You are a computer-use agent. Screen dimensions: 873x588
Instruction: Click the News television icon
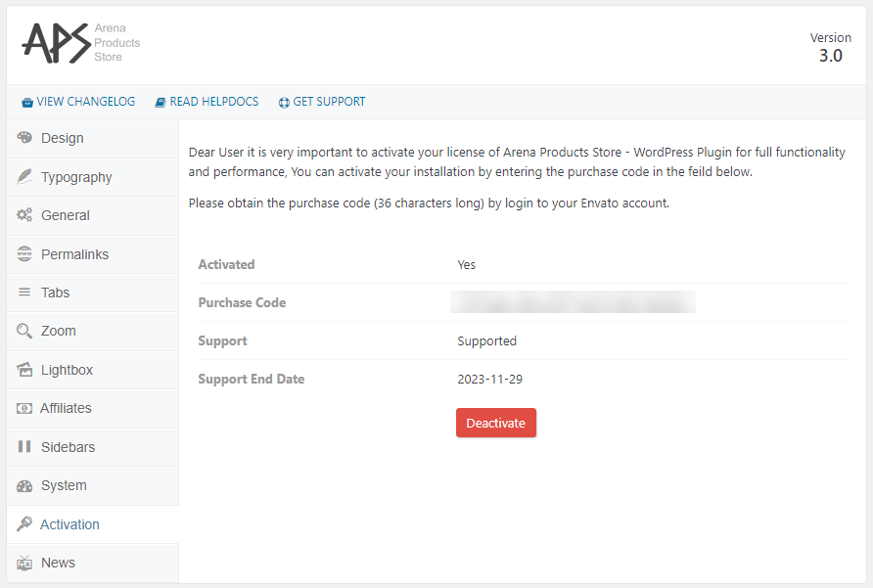tap(24, 563)
